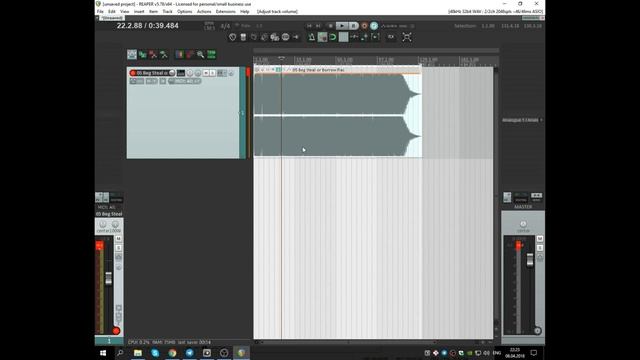The width and height of the screenshot is (640, 360).
Task: Click the master volume fader
Action: tap(530, 260)
